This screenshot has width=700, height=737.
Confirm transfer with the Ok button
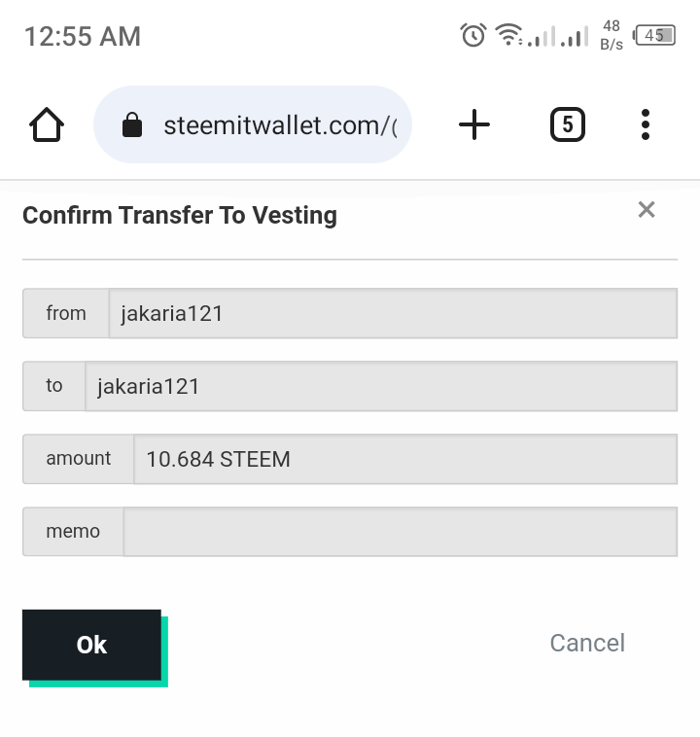pos(91,645)
